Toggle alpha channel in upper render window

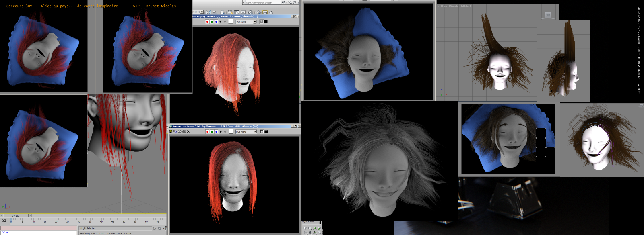coord(221,22)
